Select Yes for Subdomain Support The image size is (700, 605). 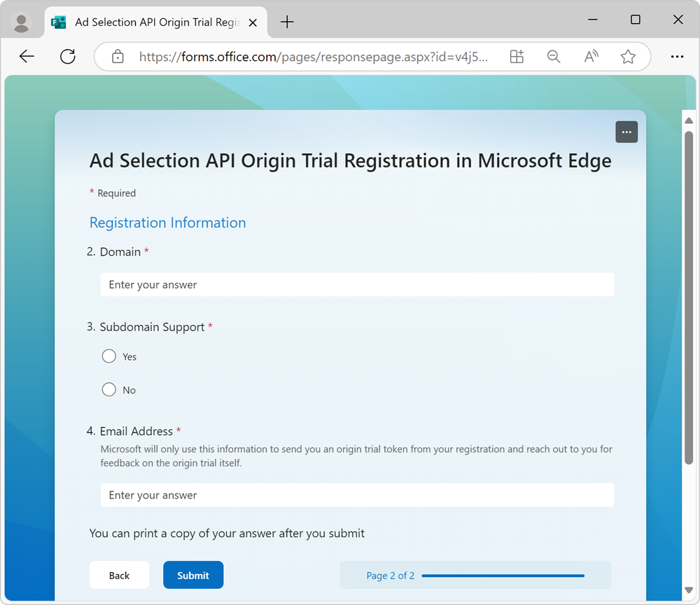109,356
